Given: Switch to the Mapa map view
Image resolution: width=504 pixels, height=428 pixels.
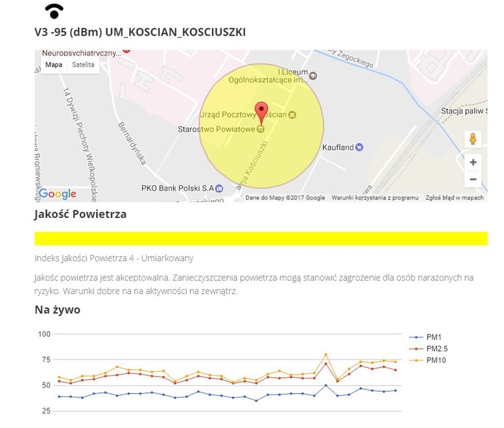Looking at the screenshot, I should (54, 65).
